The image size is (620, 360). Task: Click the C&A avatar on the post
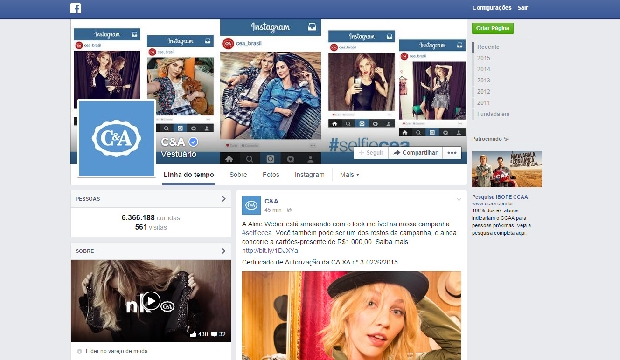click(251, 205)
